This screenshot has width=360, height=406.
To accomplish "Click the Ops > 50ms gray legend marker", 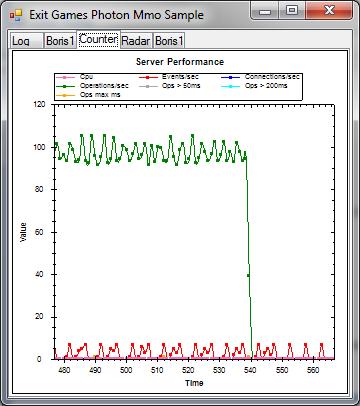I will click(x=149, y=86).
